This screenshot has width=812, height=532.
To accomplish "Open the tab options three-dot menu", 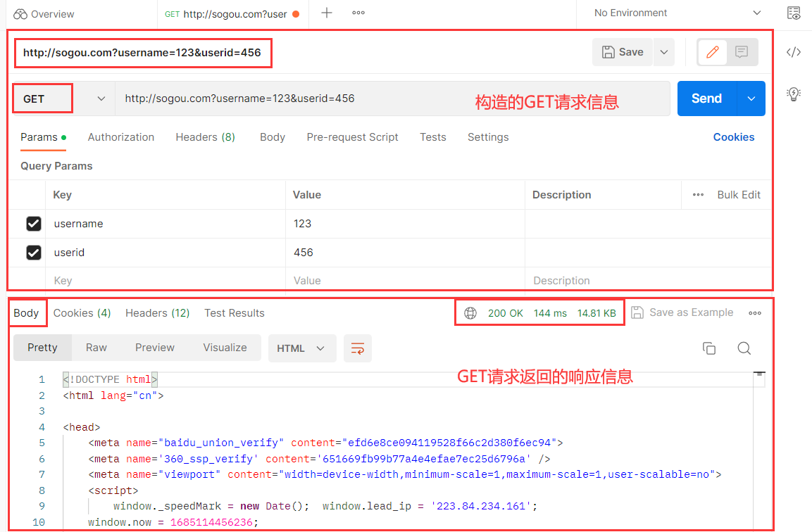I will point(358,13).
